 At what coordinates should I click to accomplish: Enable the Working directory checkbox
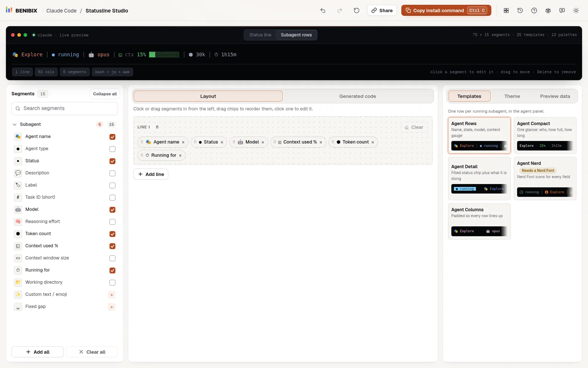click(x=112, y=283)
